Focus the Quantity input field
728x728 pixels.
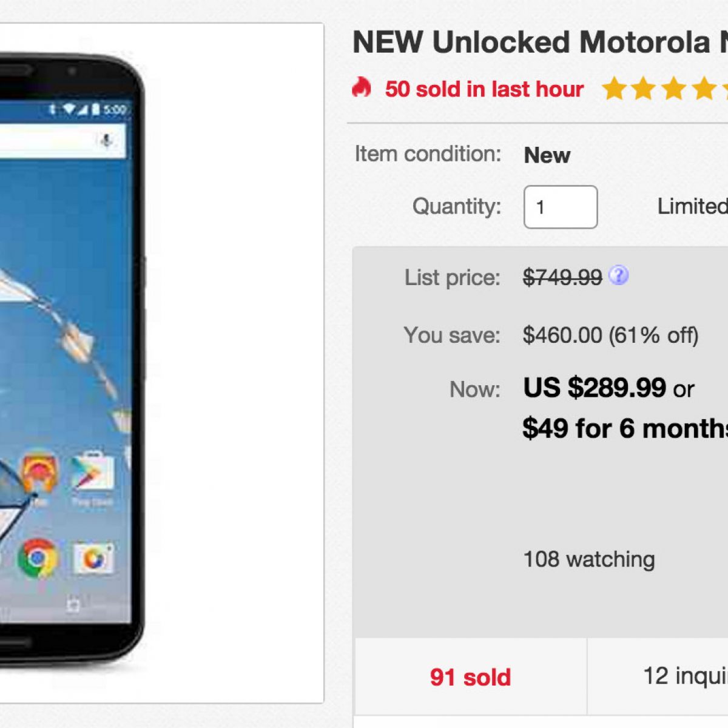[560, 207]
